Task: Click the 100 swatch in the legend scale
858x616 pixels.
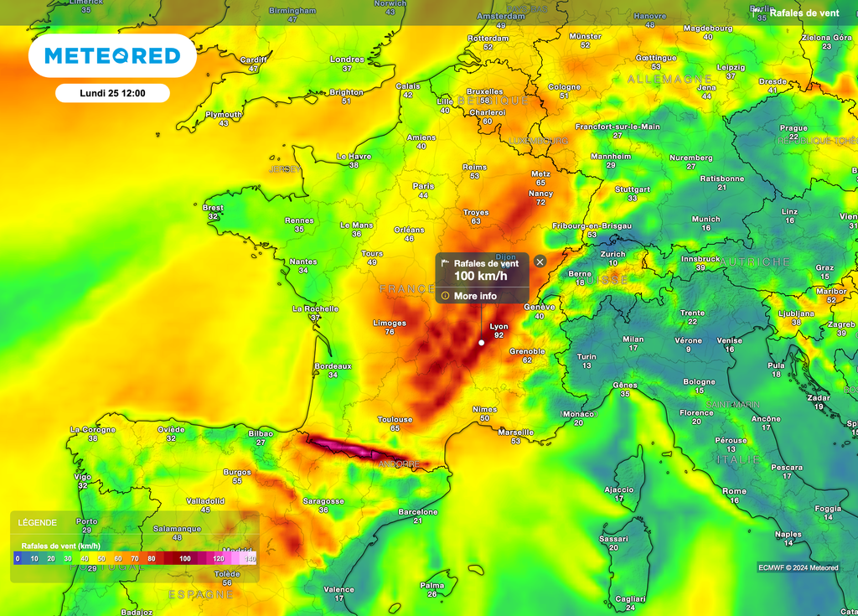Action: click(x=185, y=558)
